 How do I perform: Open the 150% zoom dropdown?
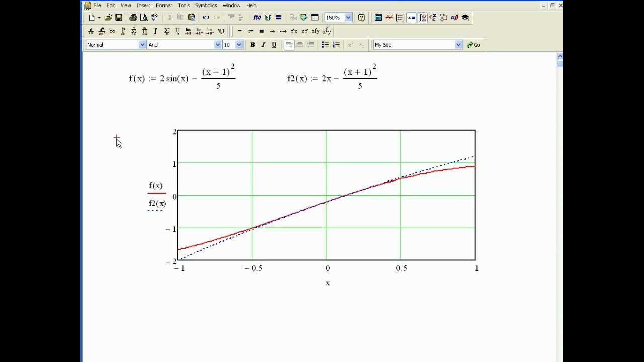pos(348,18)
